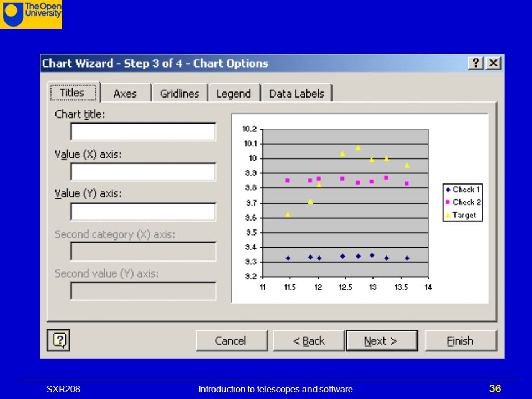Click the 14 x-axis label in preview
This screenshot has height=399, width=532.
pos(428,288)
